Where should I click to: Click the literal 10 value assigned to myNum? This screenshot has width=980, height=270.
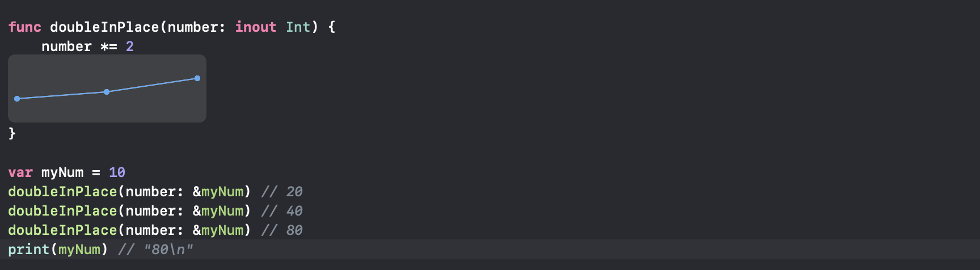tap(117, 172)
